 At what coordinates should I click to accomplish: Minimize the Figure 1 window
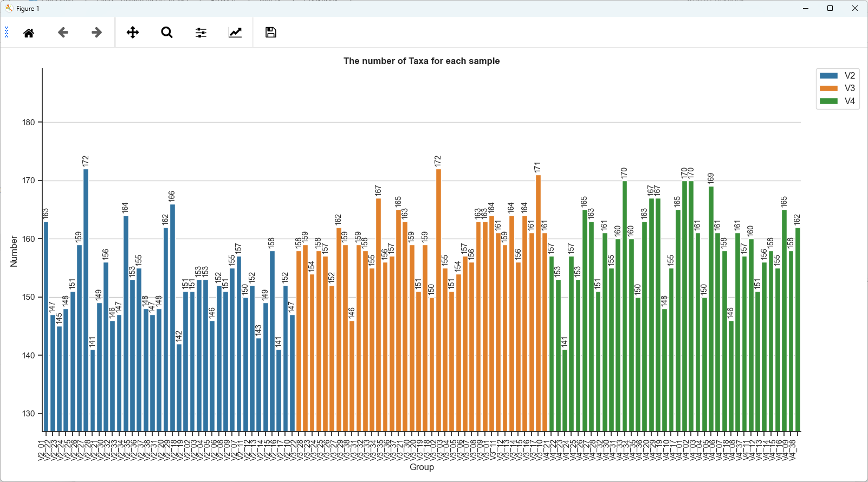tap(806, 8)
